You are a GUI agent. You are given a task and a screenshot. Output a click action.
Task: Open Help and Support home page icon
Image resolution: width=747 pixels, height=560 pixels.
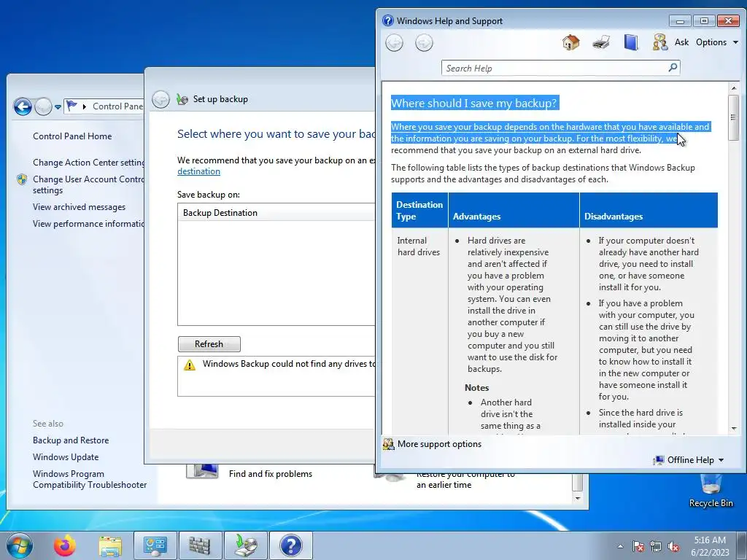pos(570,42)
